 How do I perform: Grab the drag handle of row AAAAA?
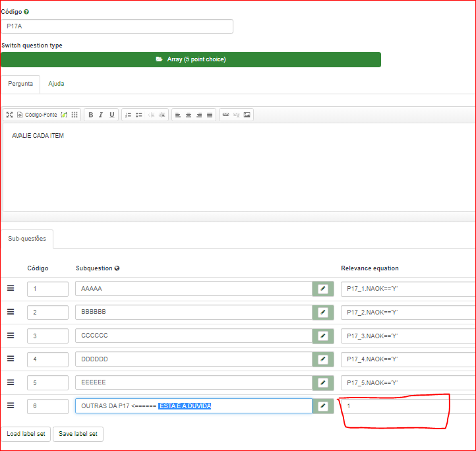[x=11, y=288]
